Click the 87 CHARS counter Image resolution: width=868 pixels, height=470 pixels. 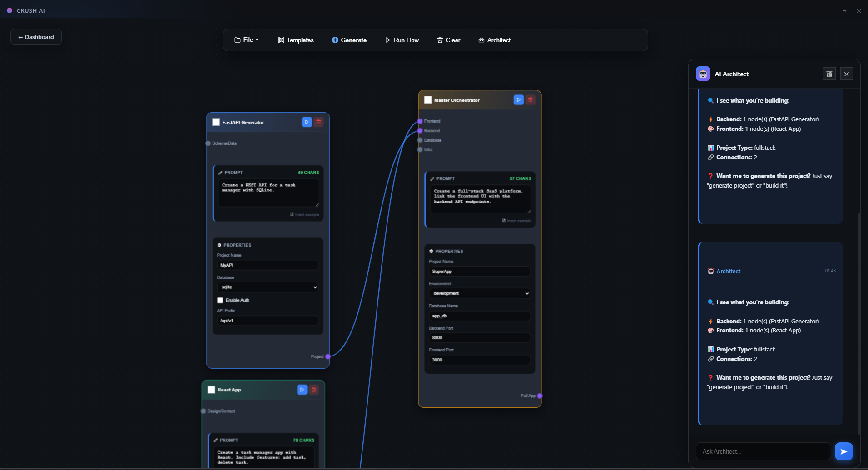tap(520, 178)
